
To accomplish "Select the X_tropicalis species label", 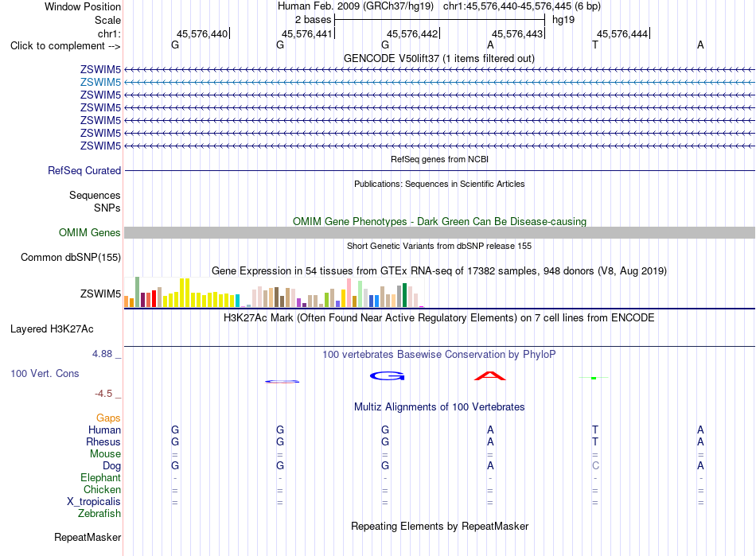I will pos(94,502).
